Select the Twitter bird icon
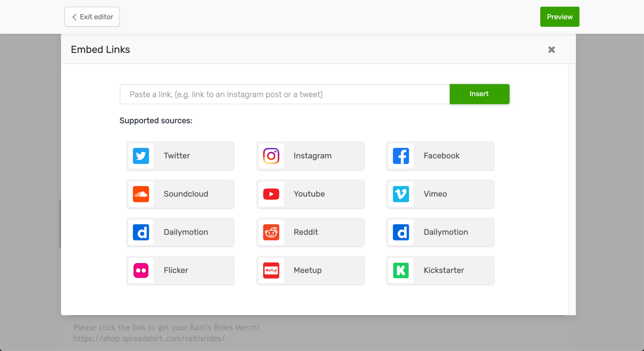The height and width of the screenshot is (351, 644). [141, 156]
